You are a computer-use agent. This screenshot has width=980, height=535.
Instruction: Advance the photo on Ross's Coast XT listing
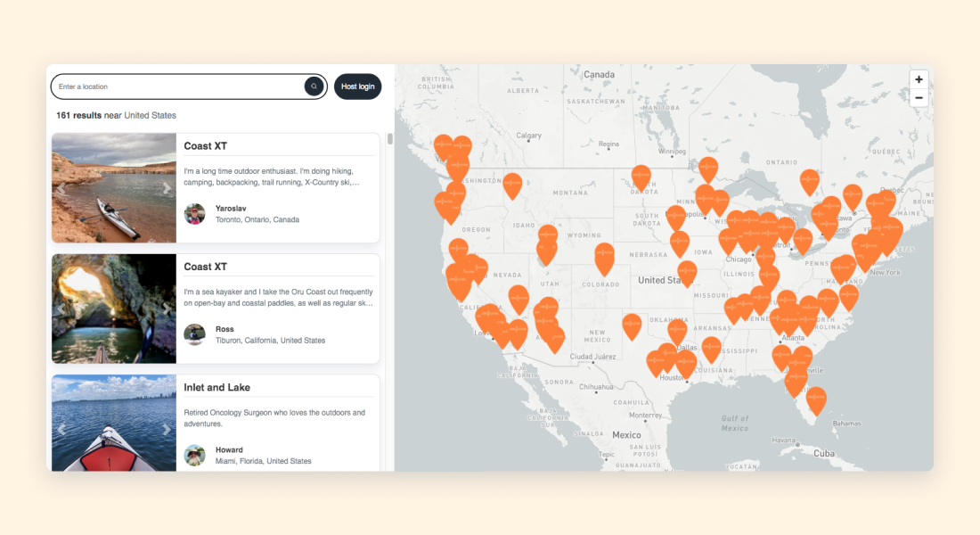(x=167, y=309)
